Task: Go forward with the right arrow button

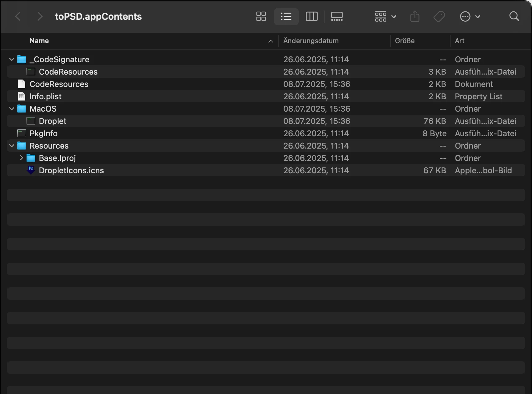Action: point(39,16)
